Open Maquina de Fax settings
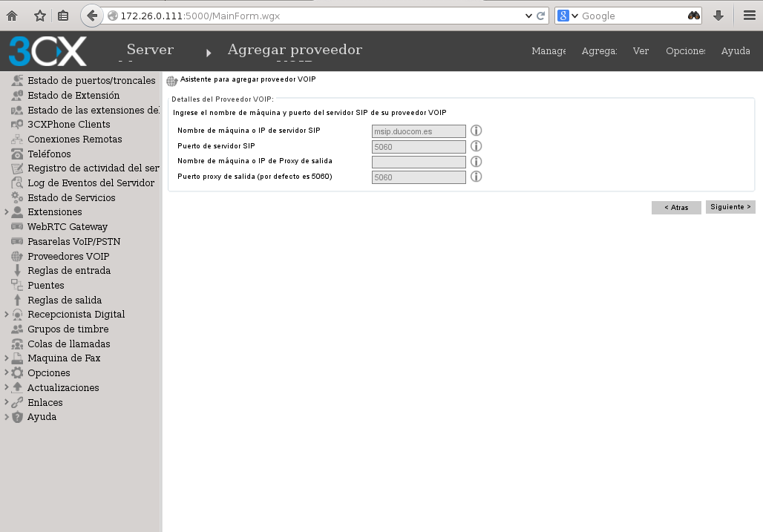The height and width of the screenshot is (532, 763). point(65,358)
